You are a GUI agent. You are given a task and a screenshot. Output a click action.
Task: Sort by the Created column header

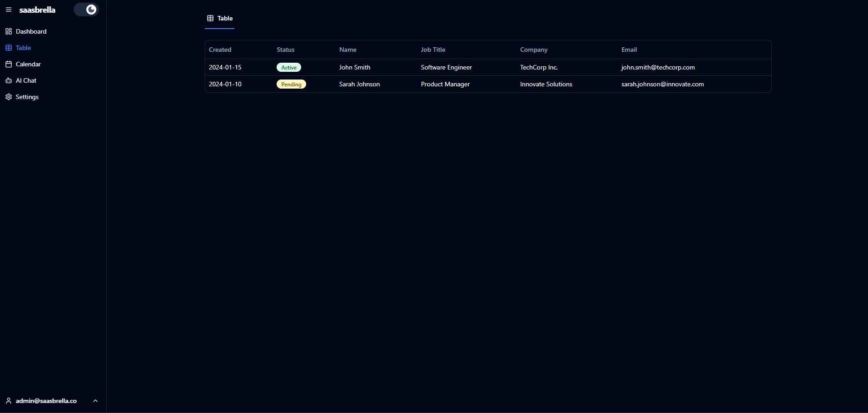pyautogui.click(x=220, y=50)
